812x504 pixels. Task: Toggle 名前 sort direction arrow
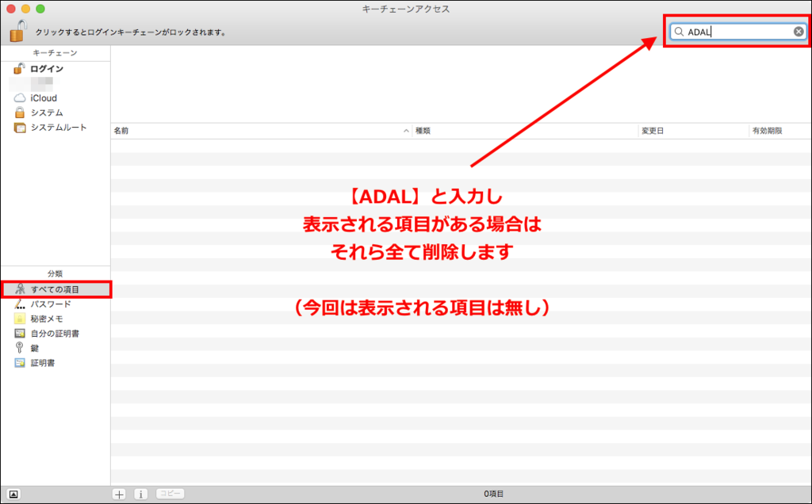(406, 131)
